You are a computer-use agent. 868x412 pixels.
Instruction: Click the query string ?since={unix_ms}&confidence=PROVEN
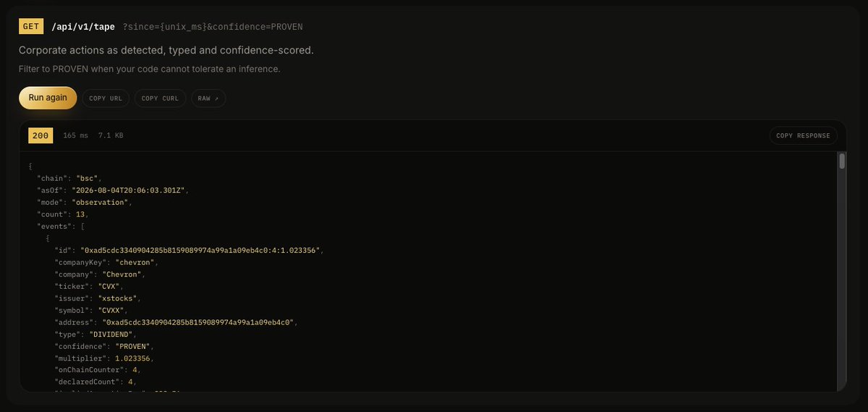[213, 27]
